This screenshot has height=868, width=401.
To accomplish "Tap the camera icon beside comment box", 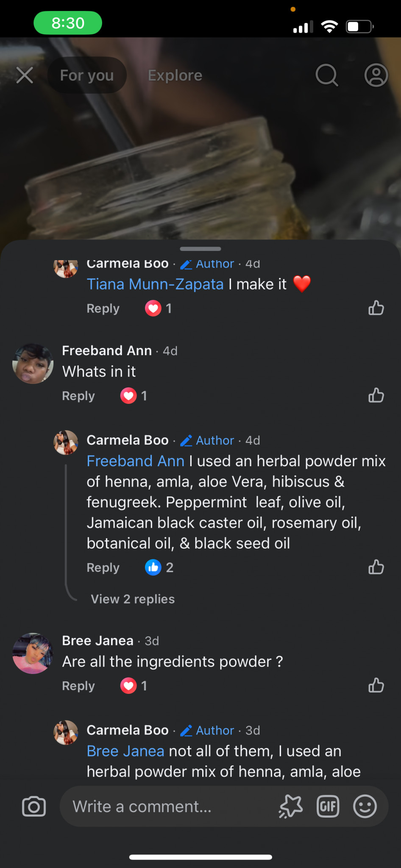I will 34,806.
